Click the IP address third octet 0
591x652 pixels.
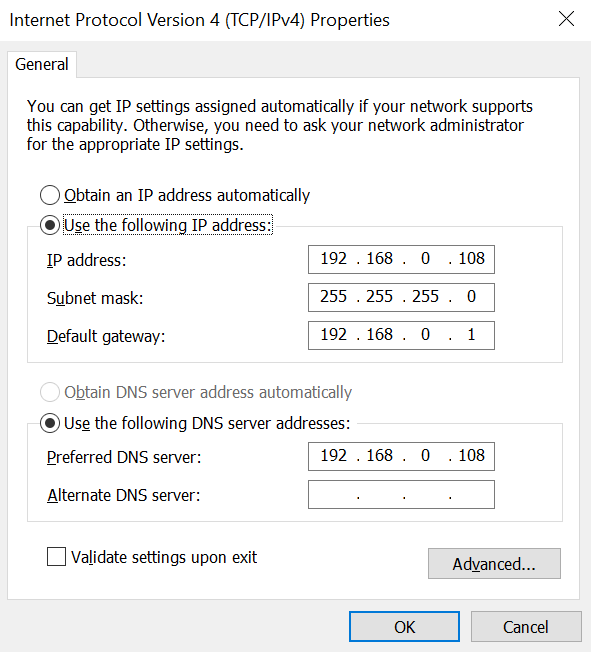click(425, 259)
